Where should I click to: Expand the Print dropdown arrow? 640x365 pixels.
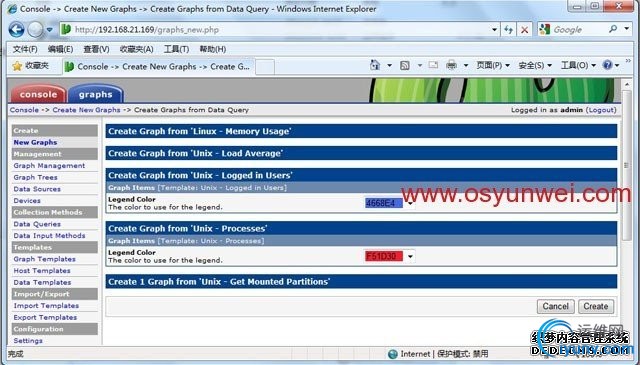tap(465, 65)
